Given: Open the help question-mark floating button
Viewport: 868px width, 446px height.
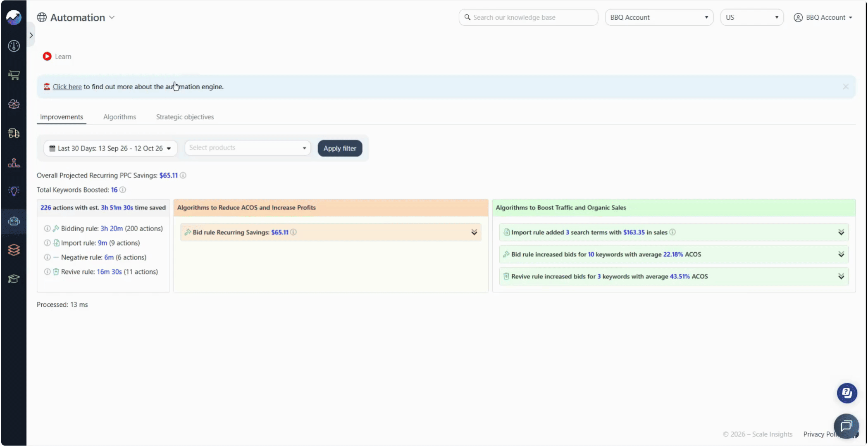Looking at the screenshot, I should click(847, 393).
